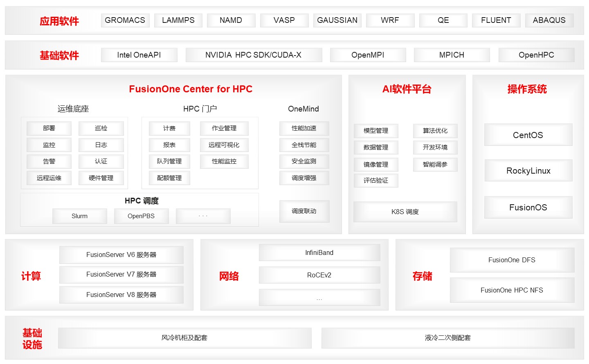Screen dimensions: 589x364
Task: Select the 远程可视化 box
Action: tap(224, 145)
